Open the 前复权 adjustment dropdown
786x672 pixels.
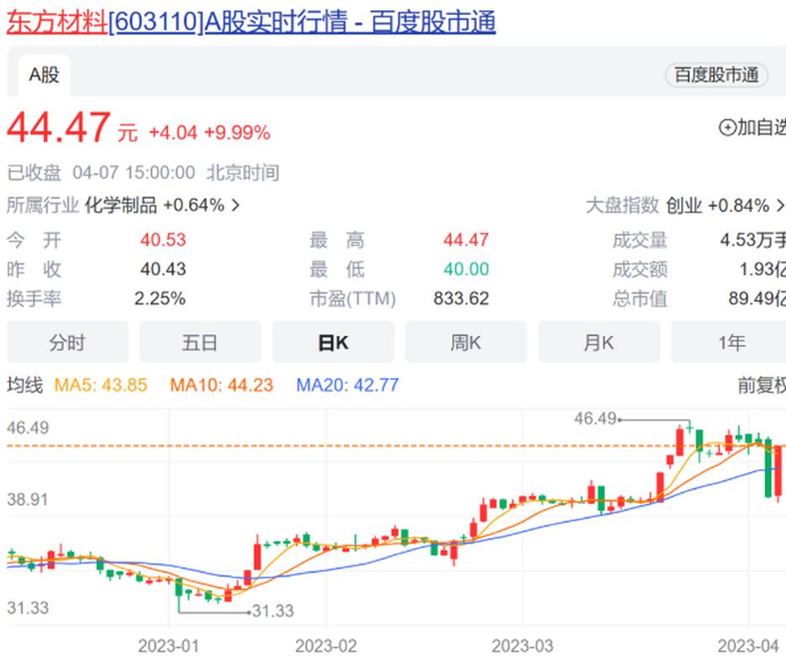tap(762, 386)
